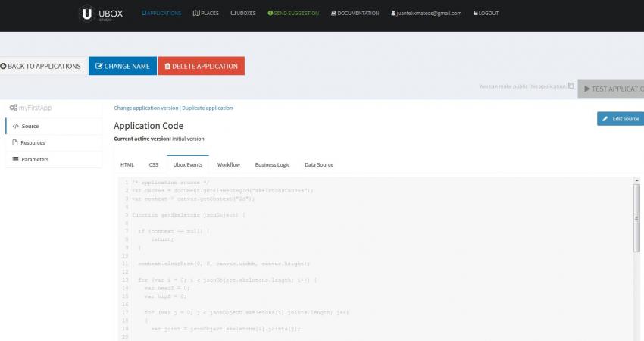This screenshot has height=341, width=644.
Task: Click the box icon beside Uboxes
Action: tap(233, 13)
